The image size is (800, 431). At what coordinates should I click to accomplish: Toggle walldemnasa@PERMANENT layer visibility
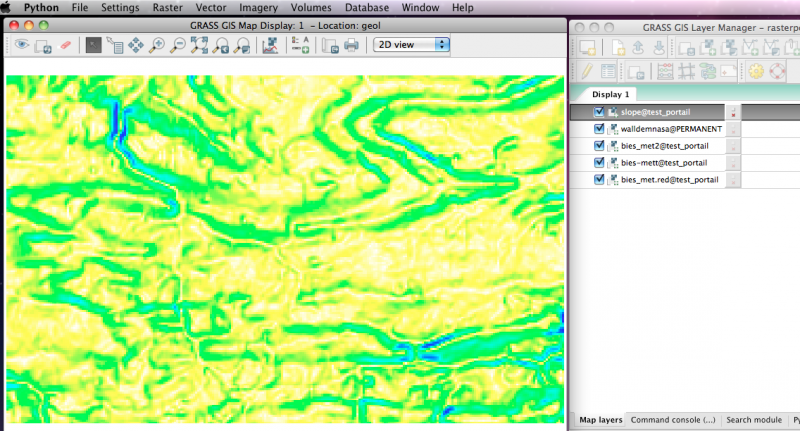[x=598, y=129]
